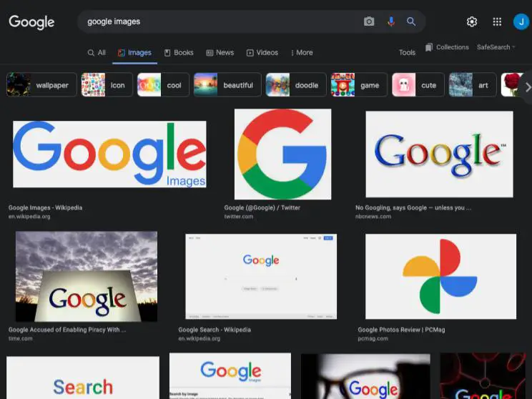Click the Google logo at top left
532x399 pixels.
tap(31, 22)
